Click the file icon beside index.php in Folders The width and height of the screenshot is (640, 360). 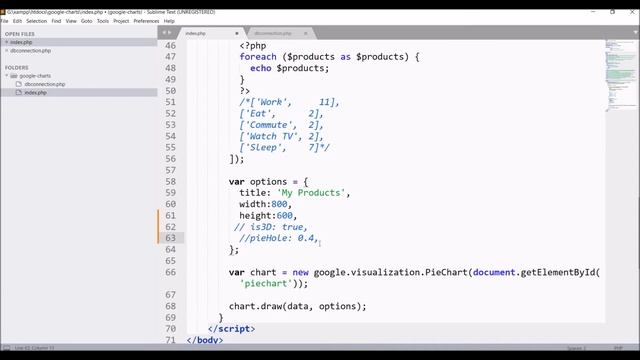18,93
